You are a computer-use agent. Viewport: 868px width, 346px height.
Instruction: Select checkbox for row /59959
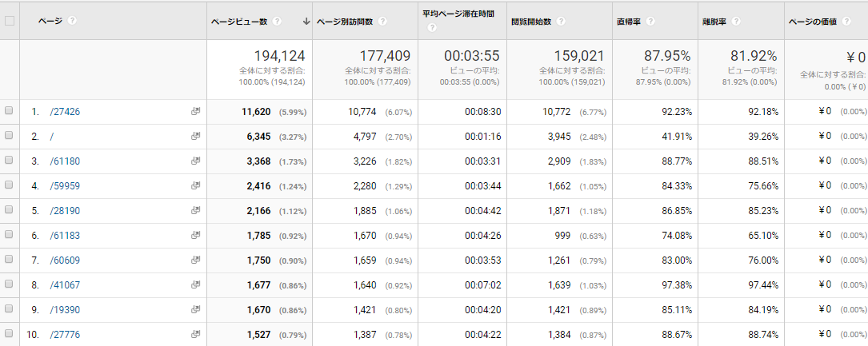10,186
